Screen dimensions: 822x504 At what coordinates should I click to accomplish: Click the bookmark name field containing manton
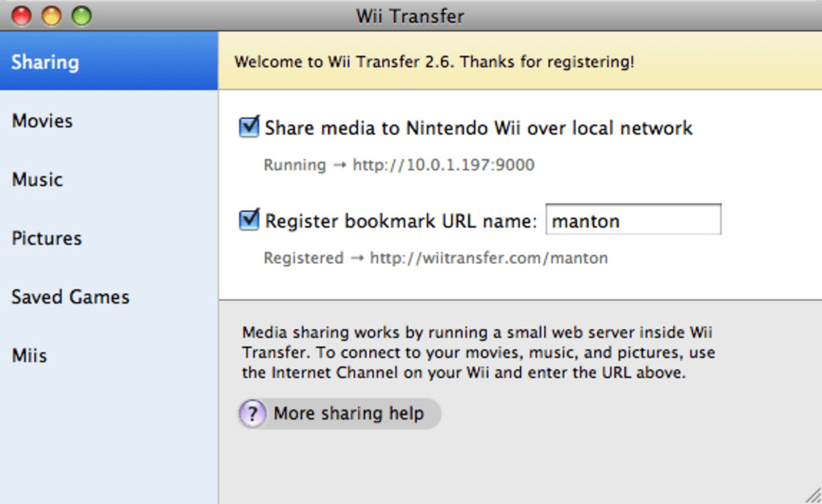633,221
